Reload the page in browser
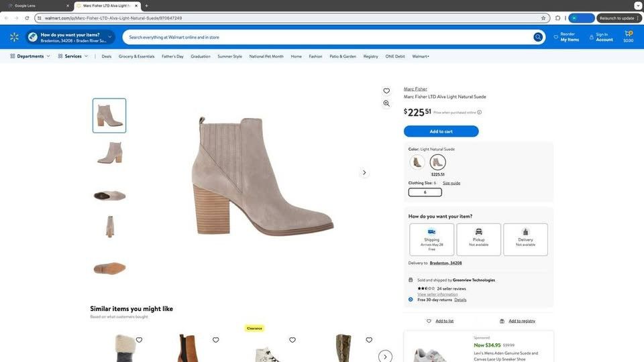Viewport: 644px width, 362px height. [27, 18]
